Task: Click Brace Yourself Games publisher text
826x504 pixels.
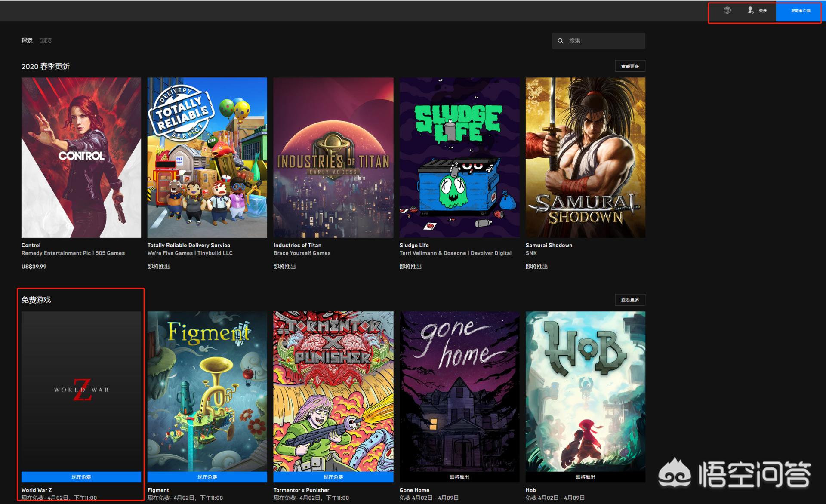Action: point(302,253)
